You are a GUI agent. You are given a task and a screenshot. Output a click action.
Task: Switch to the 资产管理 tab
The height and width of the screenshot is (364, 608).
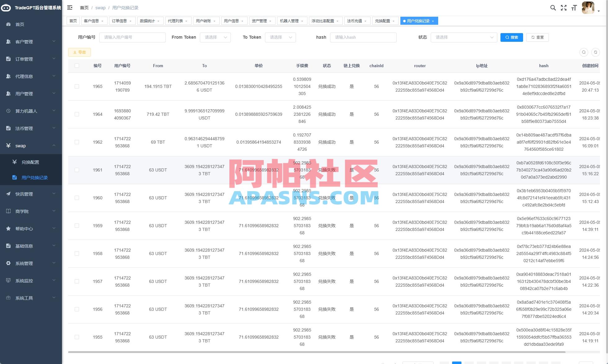tap(260, 21)
